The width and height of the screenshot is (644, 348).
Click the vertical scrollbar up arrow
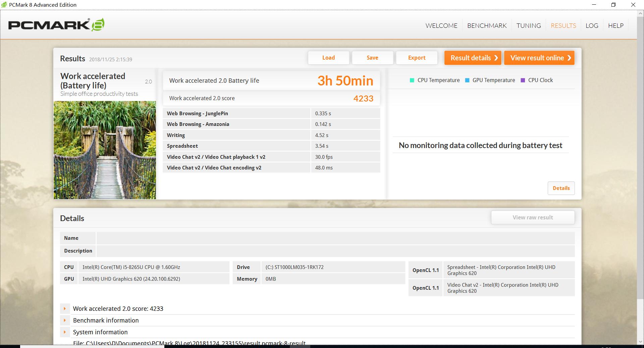coord(640,13)
